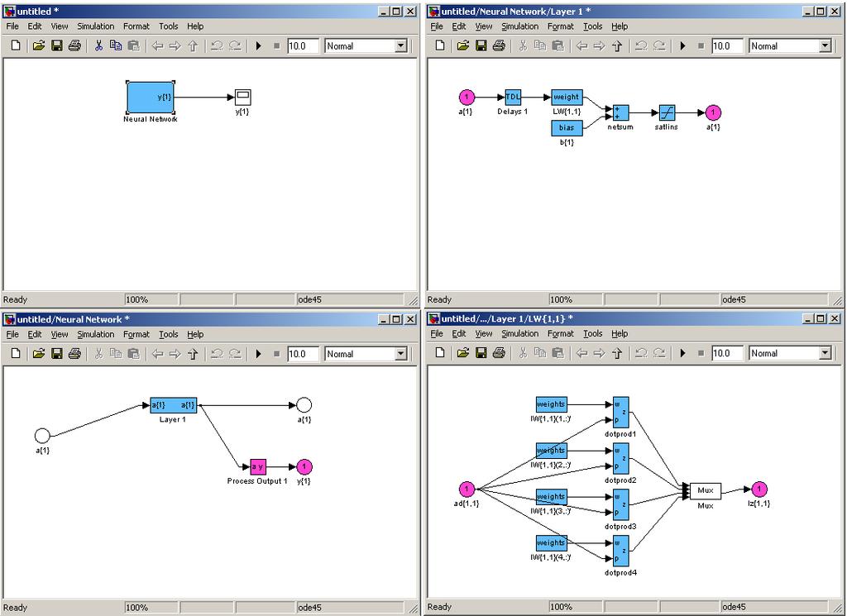Cut icon in untitled window toolbar

pyautogui.click(x=98, y=45)
